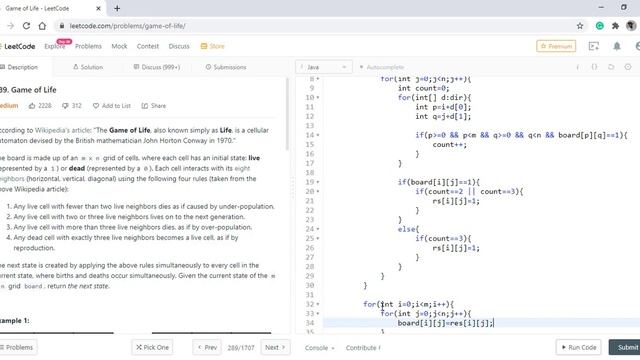Share the problem via Share icon
640x360 pixels.
(144, 106)
